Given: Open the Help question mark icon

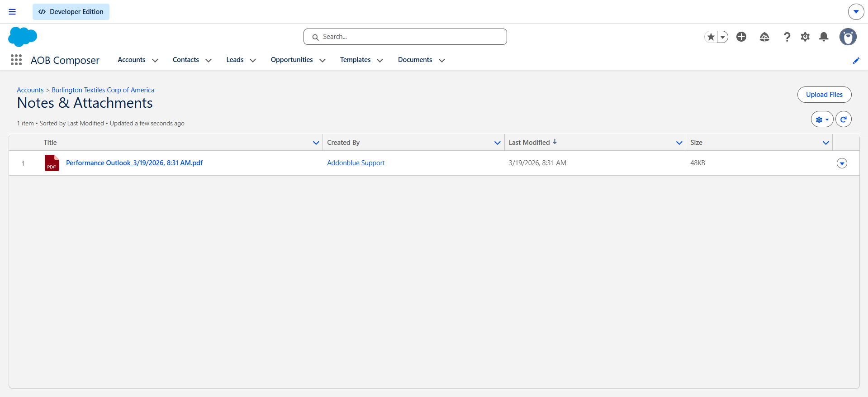Looking at the screenshot, I should [x=787, y=37].
